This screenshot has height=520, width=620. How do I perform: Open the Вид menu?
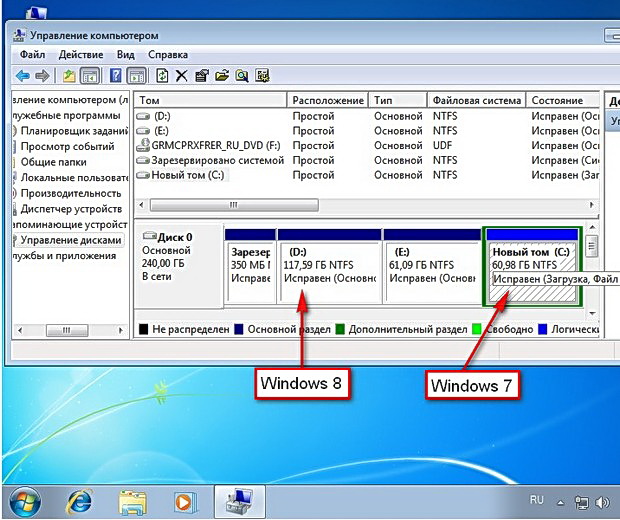point(125,54)
